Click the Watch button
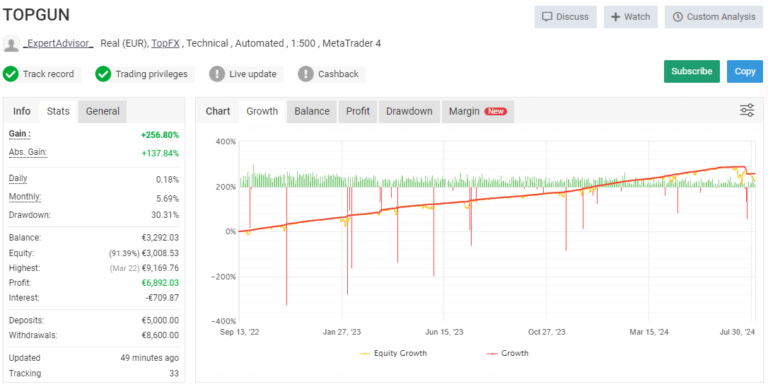Screen dimensions: 768x387 631,17
